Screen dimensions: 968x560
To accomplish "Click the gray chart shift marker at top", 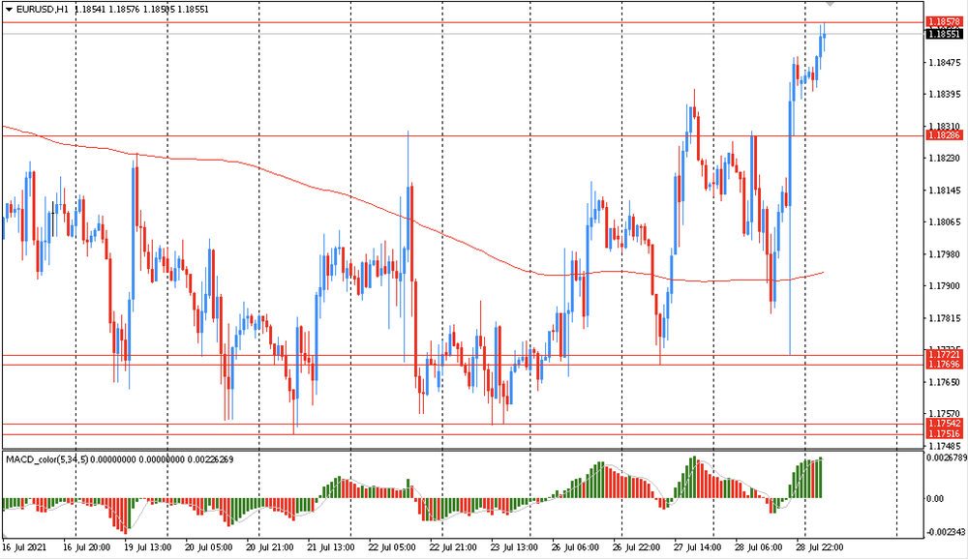I will pos(831,4).
